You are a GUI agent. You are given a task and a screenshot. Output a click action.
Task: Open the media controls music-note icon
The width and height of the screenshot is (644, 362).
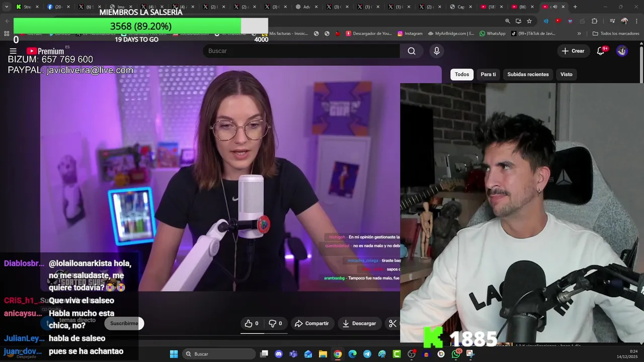pos(612,21)
